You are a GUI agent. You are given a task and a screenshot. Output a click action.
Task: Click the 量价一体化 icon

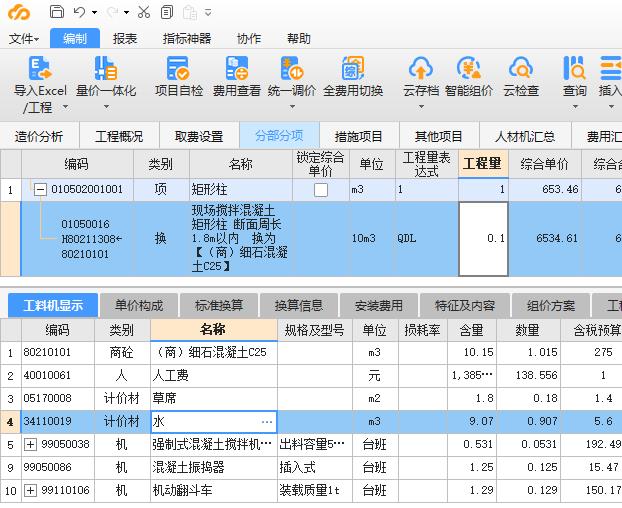click(106, 69)
